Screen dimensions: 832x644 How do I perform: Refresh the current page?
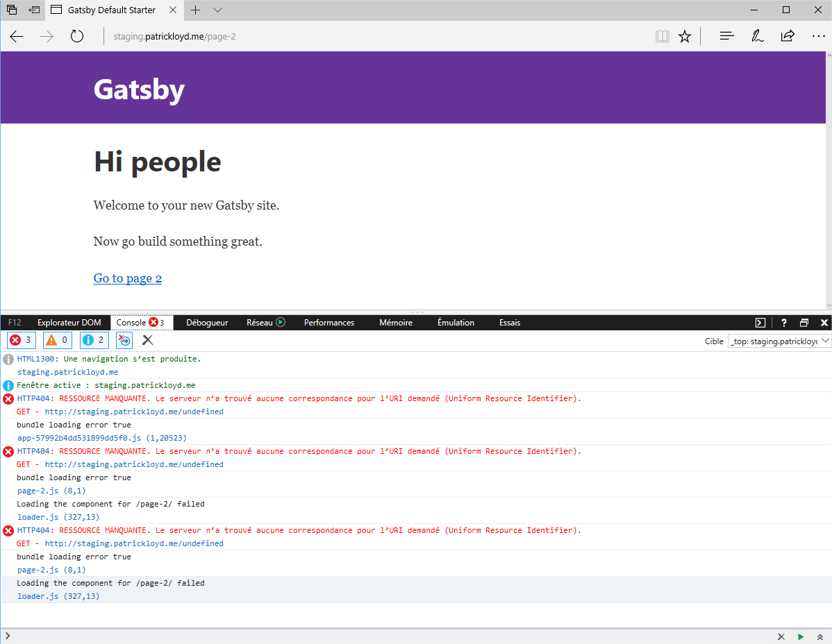click(x=77, y=37)
